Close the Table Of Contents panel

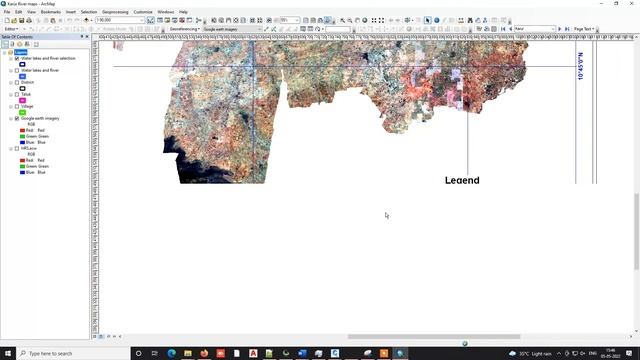click(x=87, y=37)
